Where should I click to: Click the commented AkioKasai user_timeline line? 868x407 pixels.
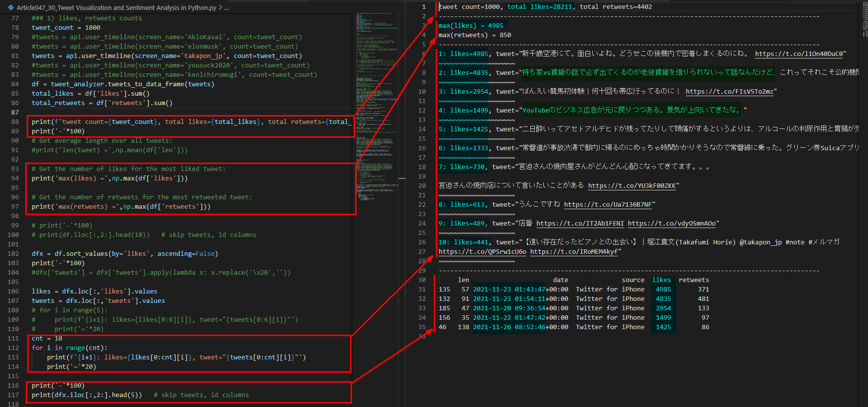(x=166, y=37)
